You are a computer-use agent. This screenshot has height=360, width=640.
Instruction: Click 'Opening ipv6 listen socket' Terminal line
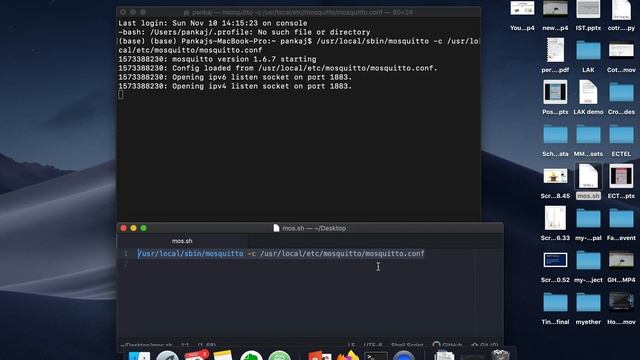coord(235,77)
